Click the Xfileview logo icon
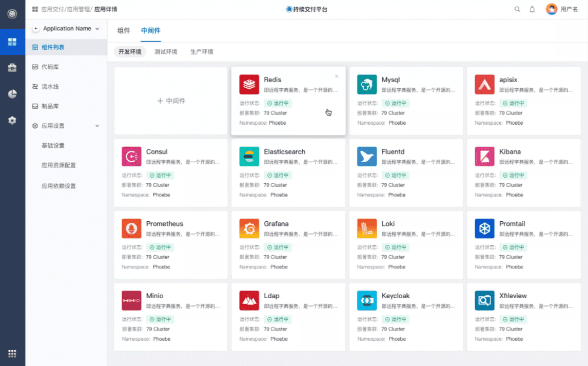The height and width of the screenshot is (366, 588). coord(484,300)
